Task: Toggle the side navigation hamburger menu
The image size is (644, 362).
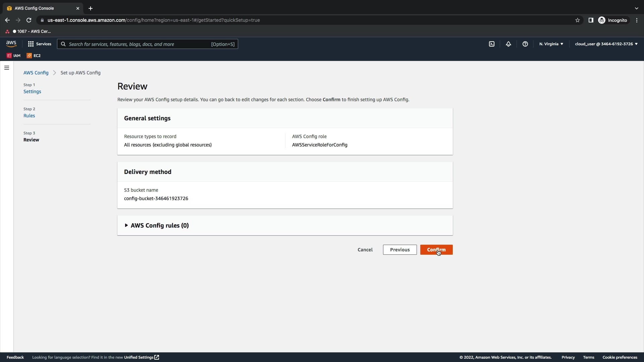Action: [x=7, y=68]
